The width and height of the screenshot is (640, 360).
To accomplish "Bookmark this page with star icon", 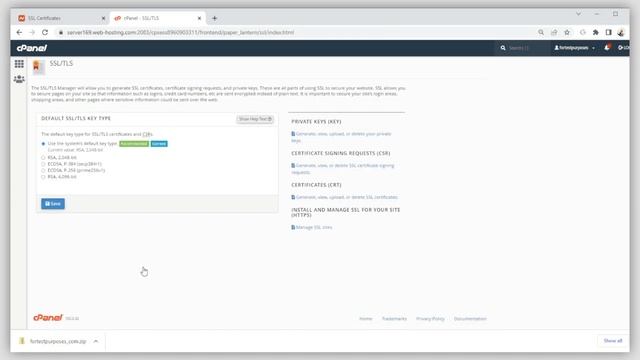I will click(567, 32).
